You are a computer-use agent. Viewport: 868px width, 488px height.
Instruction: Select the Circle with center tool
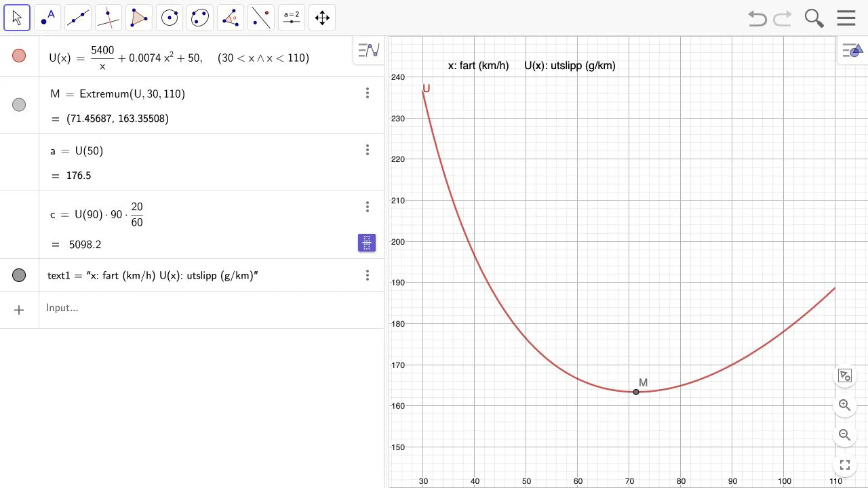[170, 18]
